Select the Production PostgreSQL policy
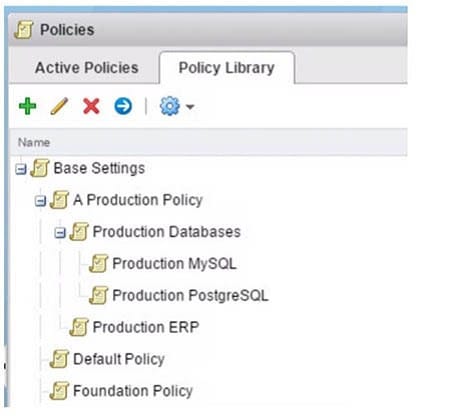This screenshot has height=418, width=455. [190, 295]
